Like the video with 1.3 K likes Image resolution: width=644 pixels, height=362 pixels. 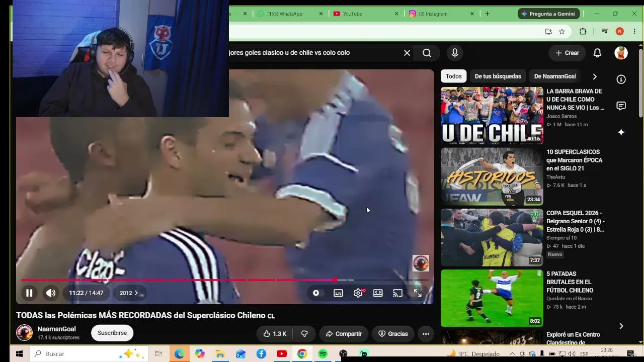click(x=275, y=334)
